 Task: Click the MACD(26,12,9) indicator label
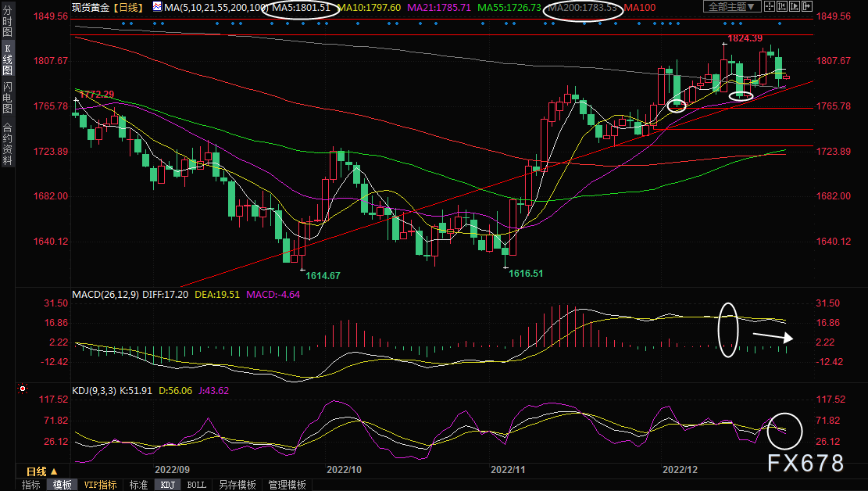pyautogui.click(x=104, y=295)
